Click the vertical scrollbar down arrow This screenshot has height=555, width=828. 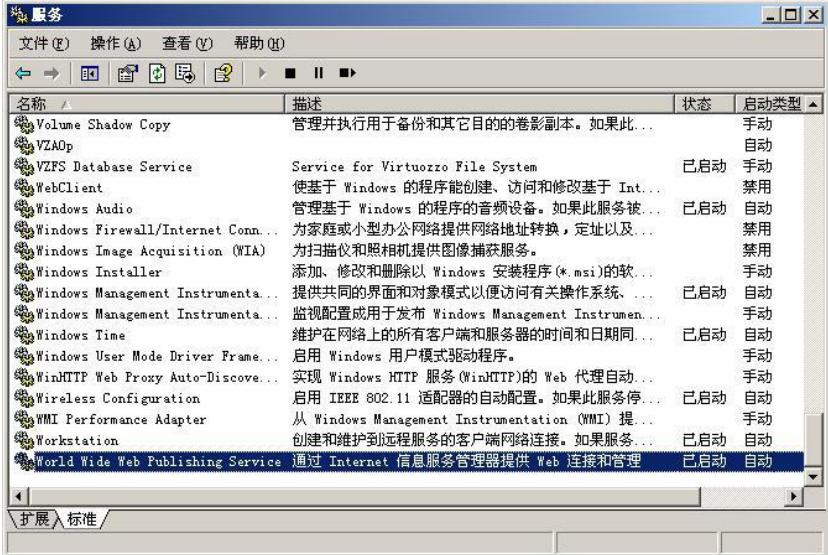point(814,477)
